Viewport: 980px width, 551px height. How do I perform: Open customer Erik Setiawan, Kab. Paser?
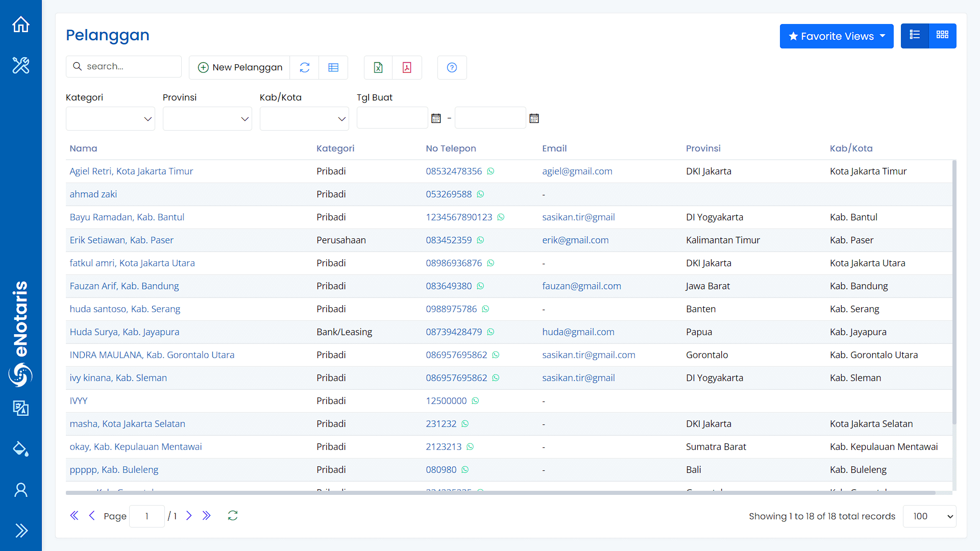pos(121,240)
